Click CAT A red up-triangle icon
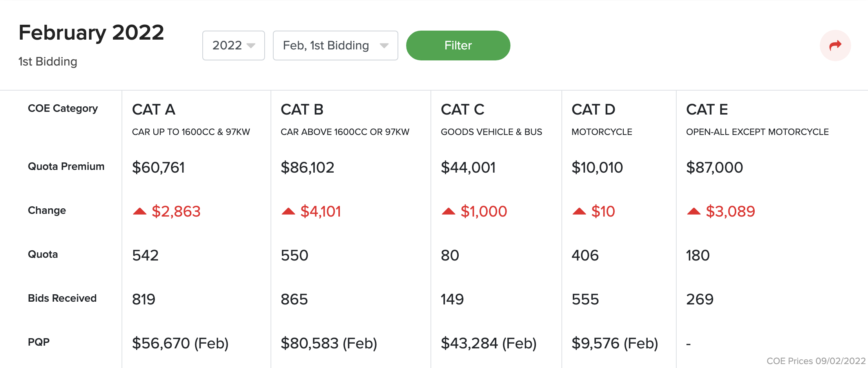Screen dimensions: 868x368 [x=140, y=211]
